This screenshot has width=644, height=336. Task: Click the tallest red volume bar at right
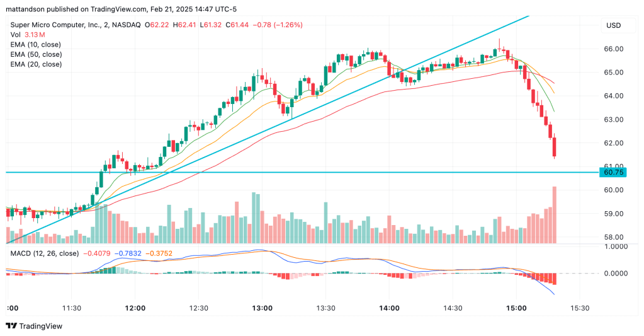tap(555, 214)
